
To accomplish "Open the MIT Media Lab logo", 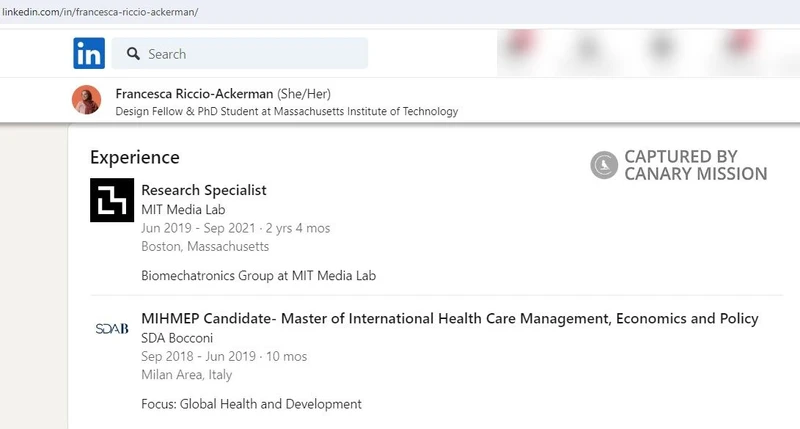I will pos(112,200).
